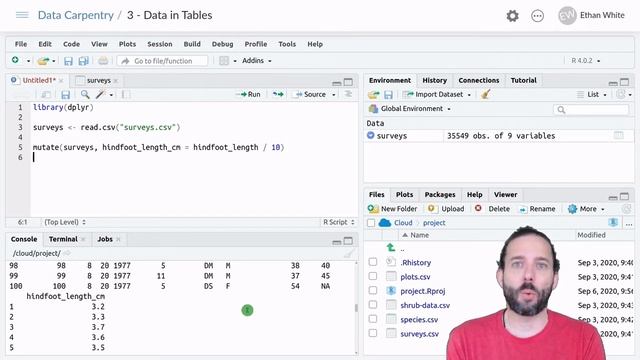The height and width of the screenshot is (360, 640).
Task: Switch to the History tab
Action: (x=434, y=80)
